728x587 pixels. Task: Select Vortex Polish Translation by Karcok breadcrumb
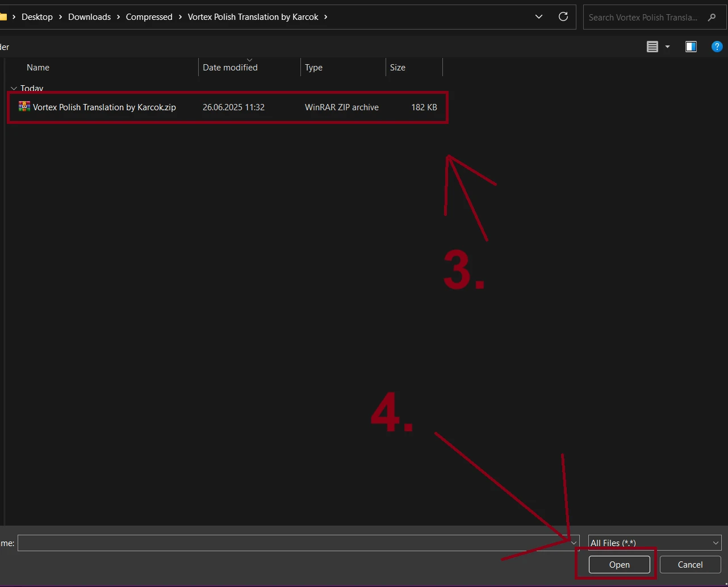tap(253, 17)
